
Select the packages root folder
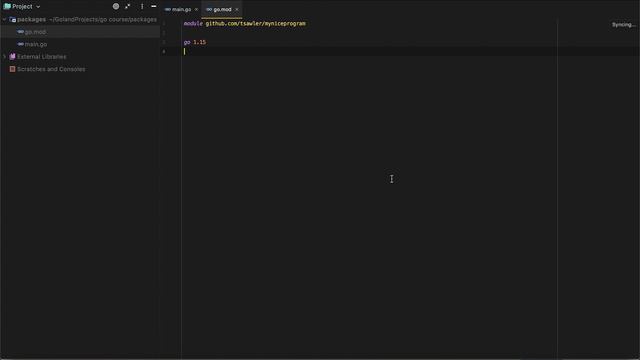point(31,19)
